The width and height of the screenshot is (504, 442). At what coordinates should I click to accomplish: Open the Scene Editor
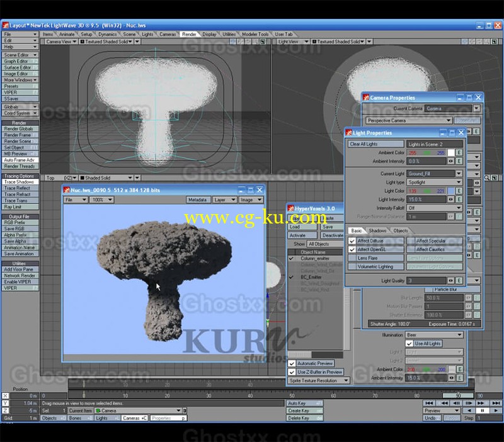pyautogui.click(x=20, y=55)
